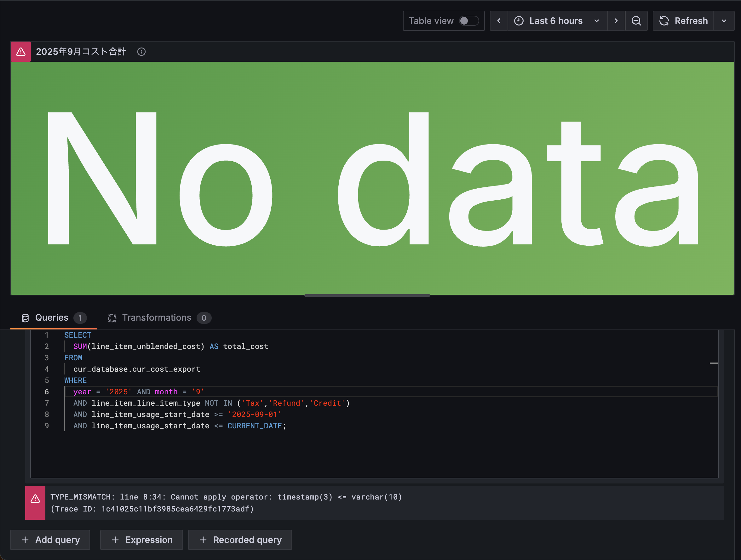The image size is (741, 560).
Task: Shift time range backward with left arrow
Action: pyautogui.click(x=499, y=21)
